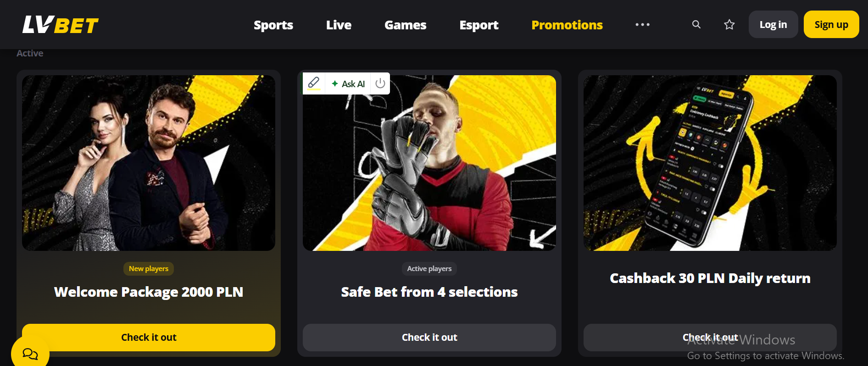Open the Cashback phone thumbnail

[710, 163]
